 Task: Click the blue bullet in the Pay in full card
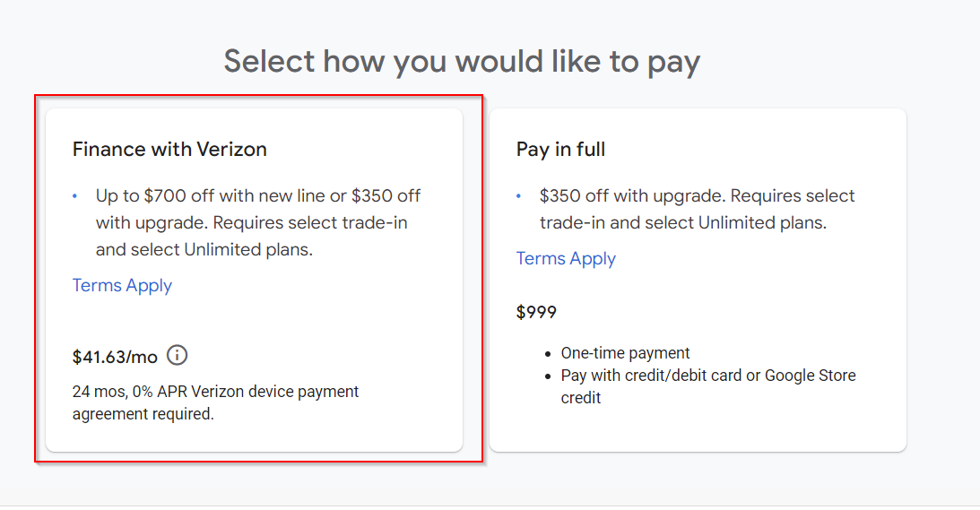pyautogui.click(x=519, y=196)
